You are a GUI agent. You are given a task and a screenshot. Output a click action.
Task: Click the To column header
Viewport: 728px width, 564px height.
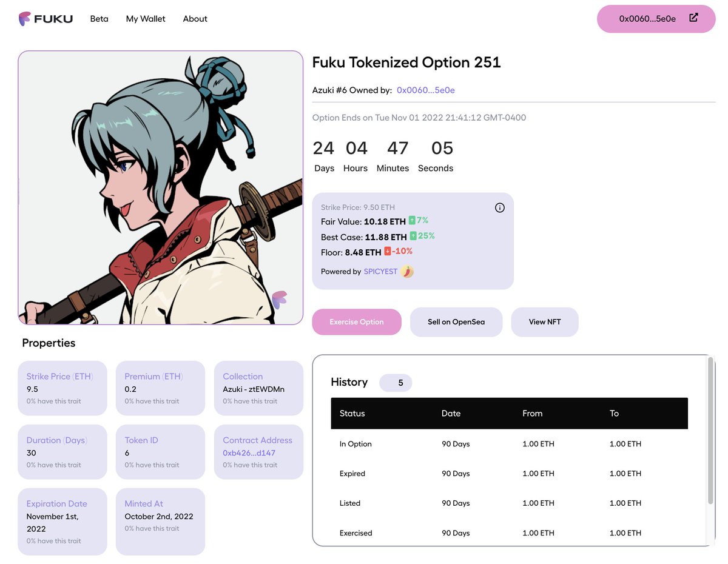614,414
